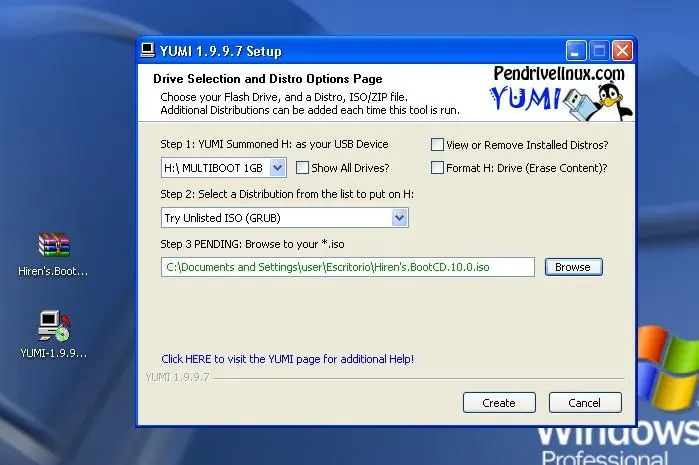Click the Create button

click(499, 403)
